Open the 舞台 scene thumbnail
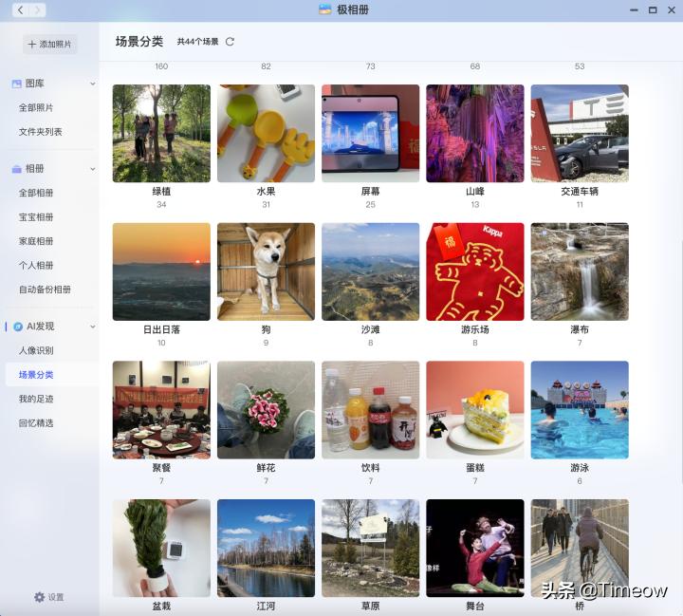Image resolution: width=683 pixels, height=616 pixels. tap(475, 548)
